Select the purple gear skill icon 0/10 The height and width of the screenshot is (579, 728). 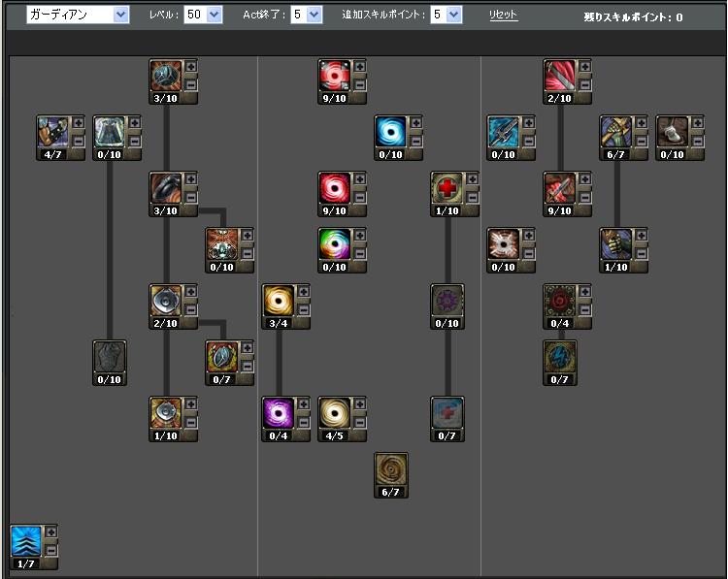tap(447, 301)
